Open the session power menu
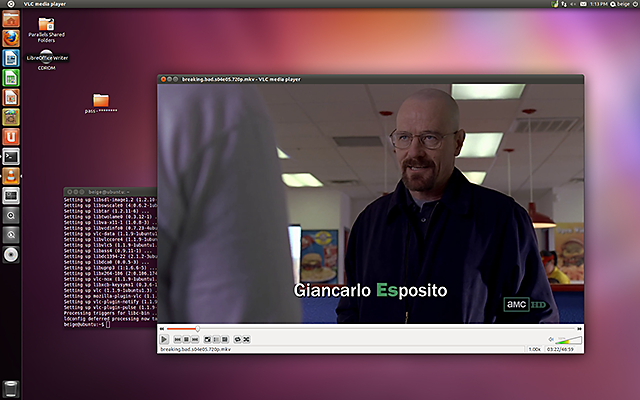Viewport: 640px width, 400px height. pyautogui.click(x=635, y=4)
